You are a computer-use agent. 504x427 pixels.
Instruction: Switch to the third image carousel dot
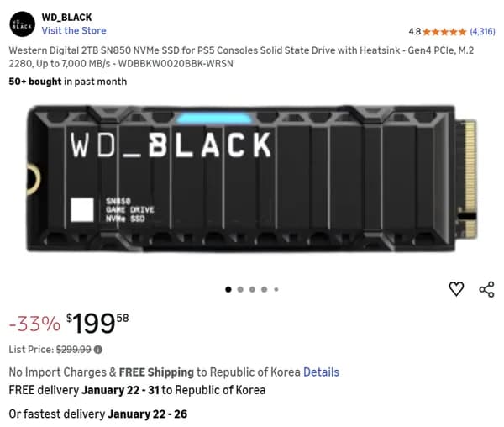[x=252, y=289]
